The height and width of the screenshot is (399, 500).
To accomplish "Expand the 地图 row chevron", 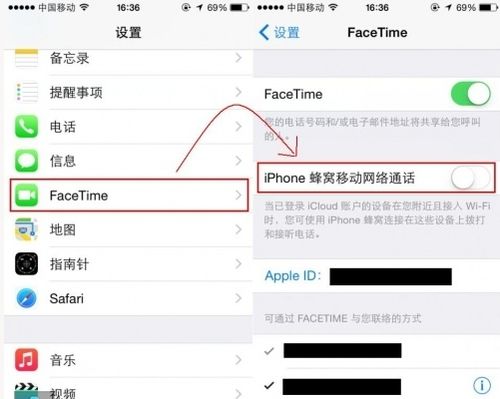I will (238, 230).
